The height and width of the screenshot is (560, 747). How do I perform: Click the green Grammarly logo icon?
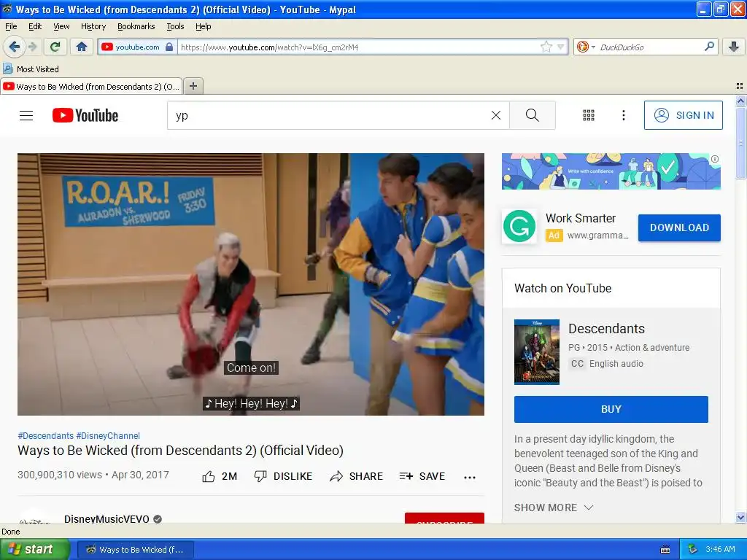tap(519, 226)
